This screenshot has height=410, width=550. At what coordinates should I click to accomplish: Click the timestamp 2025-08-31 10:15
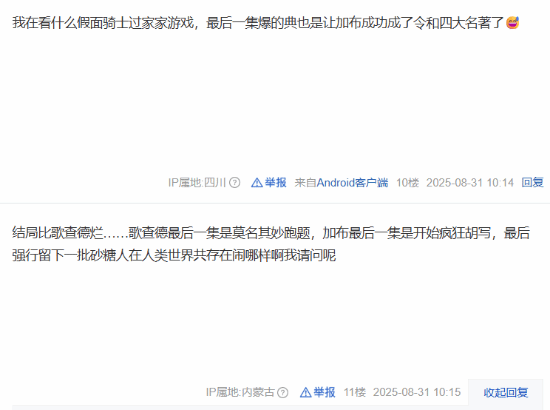coord(417,392)
